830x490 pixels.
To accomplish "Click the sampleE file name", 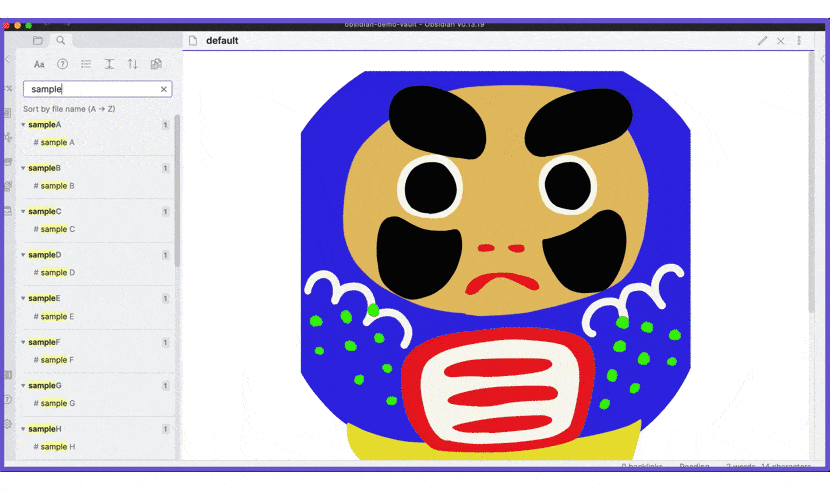I will click(x=44, y=298).
